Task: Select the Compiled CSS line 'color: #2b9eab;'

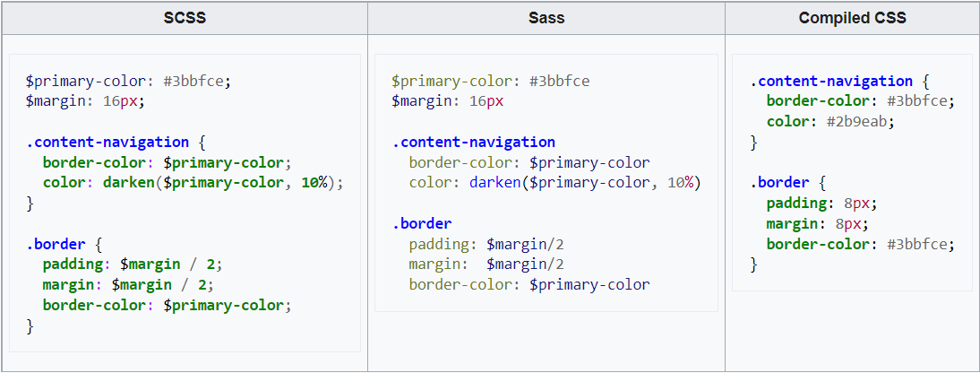Action: coord(830,122)
